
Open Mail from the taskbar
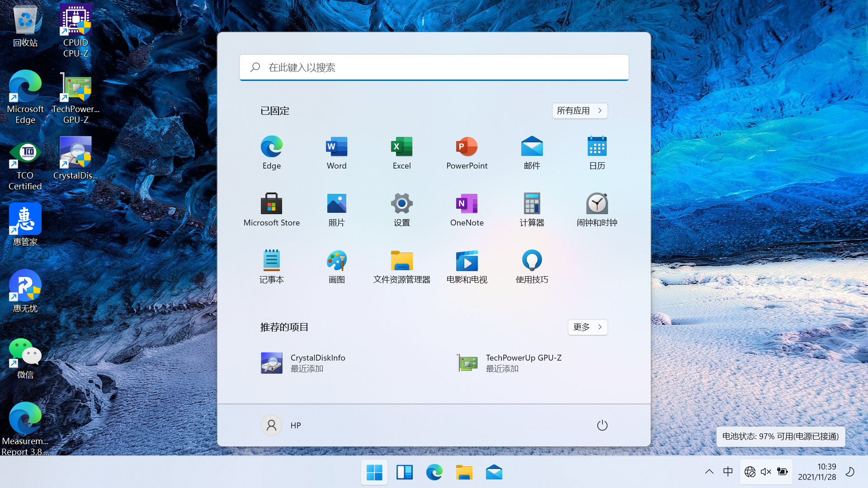click(x=494, y=473)
